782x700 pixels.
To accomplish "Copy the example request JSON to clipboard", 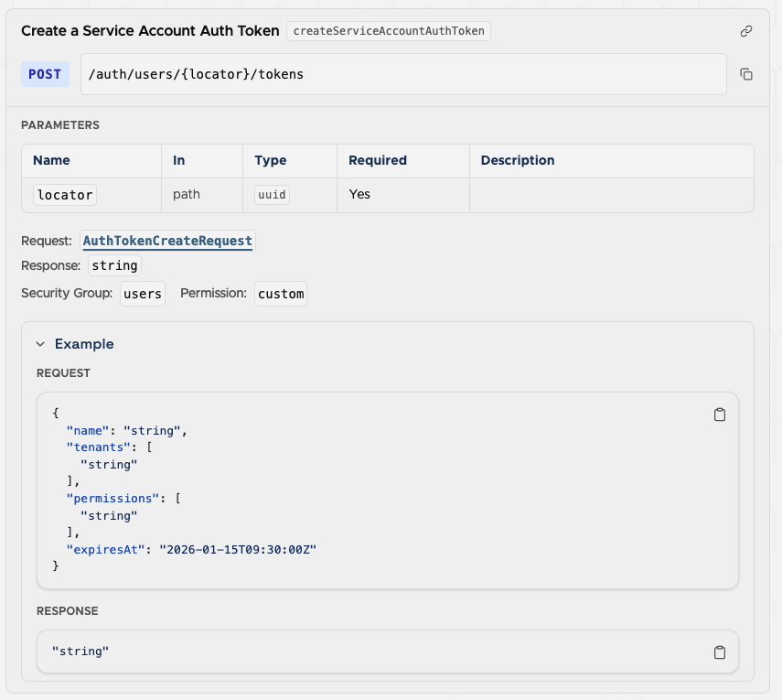I will point(719,415).
